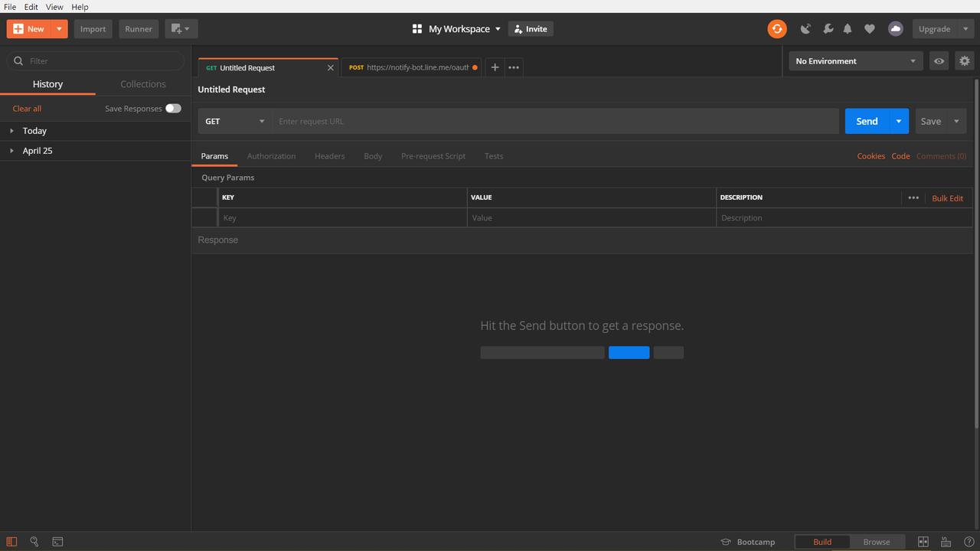Open the Code link
This screenshot has height=551, width=980.
click(900, 156)
